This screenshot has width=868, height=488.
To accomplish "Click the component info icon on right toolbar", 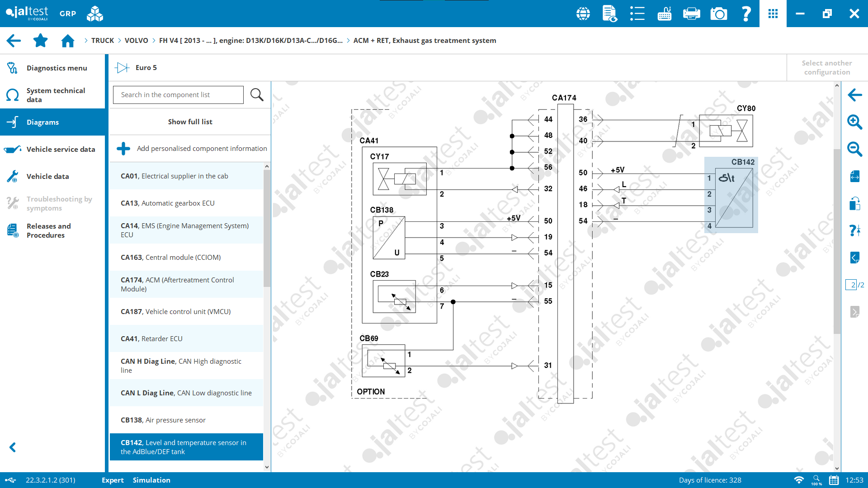I will pyautogui.click(x=854, y=203).
